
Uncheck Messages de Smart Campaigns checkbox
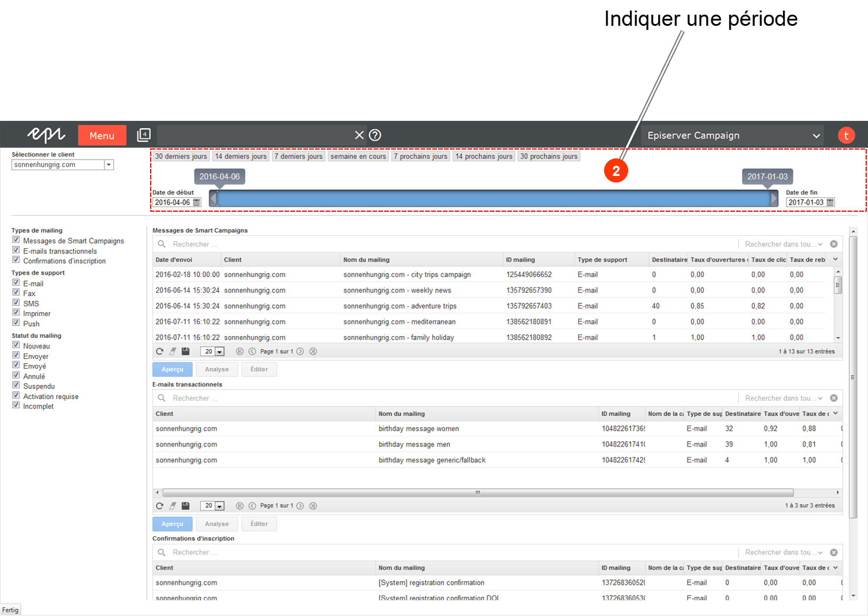(16, 240)
